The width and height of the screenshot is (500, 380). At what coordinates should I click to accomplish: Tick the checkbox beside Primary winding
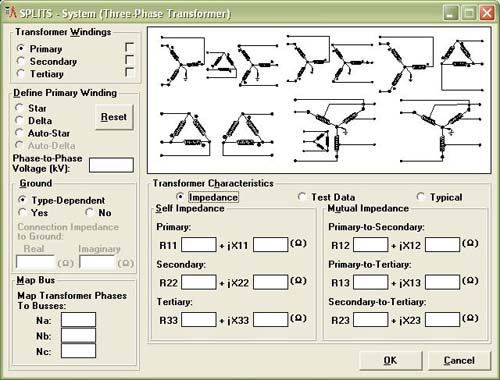pos(129,47)
